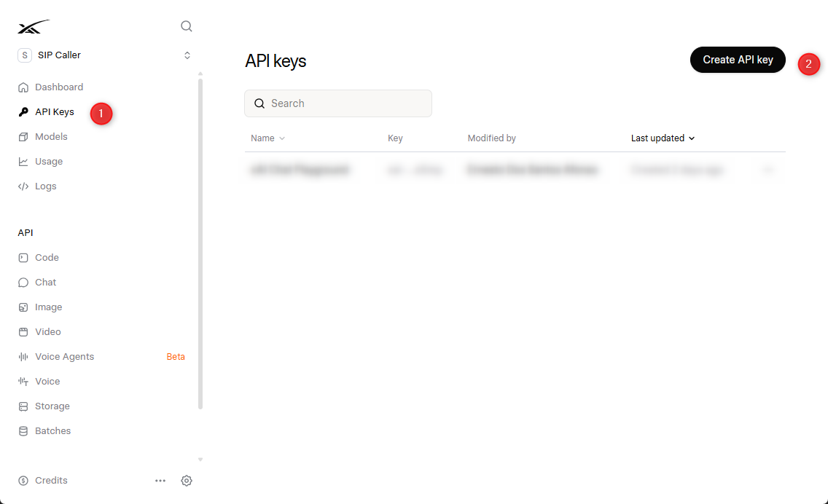Screen dimensions: 828x504
Task: Open Batches via its database icon
Action: [23, 431]
